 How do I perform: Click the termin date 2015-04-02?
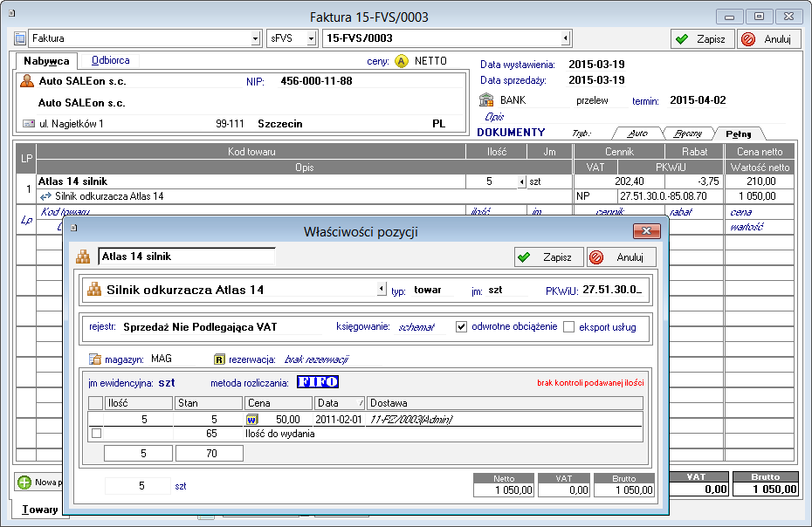[698, 100]
